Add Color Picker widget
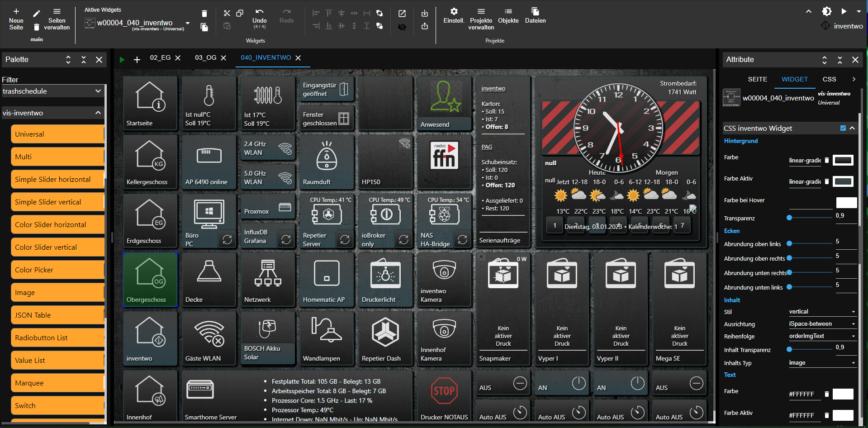Image resolution: width=868 pixels, height=428 pixels. click(59, 270)
